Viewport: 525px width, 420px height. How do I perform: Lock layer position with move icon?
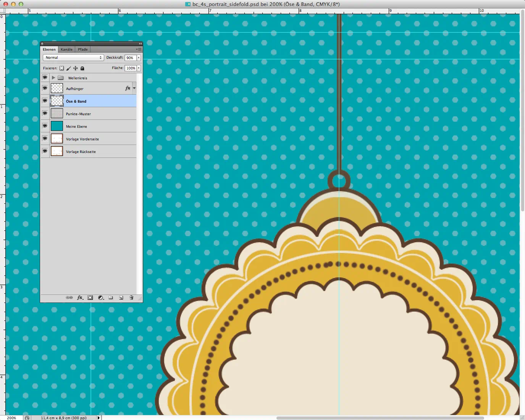(x=75, y=68)
